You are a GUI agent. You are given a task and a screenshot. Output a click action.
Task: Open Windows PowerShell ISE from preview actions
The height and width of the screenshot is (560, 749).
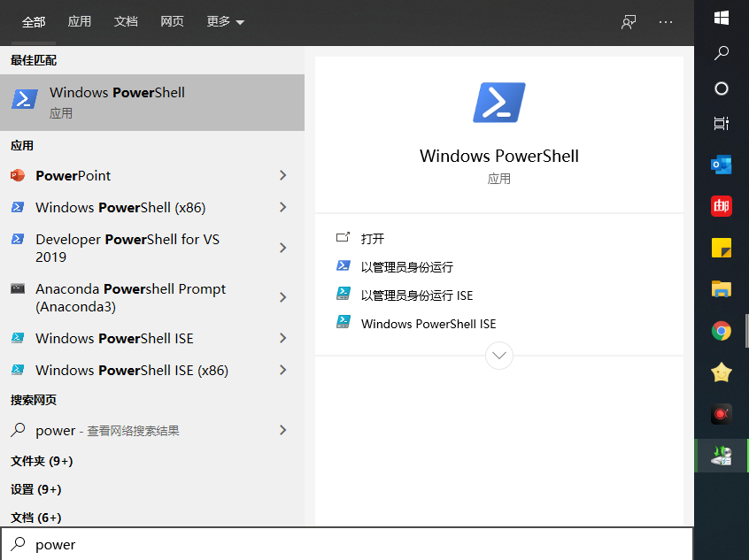pos(429,324)
